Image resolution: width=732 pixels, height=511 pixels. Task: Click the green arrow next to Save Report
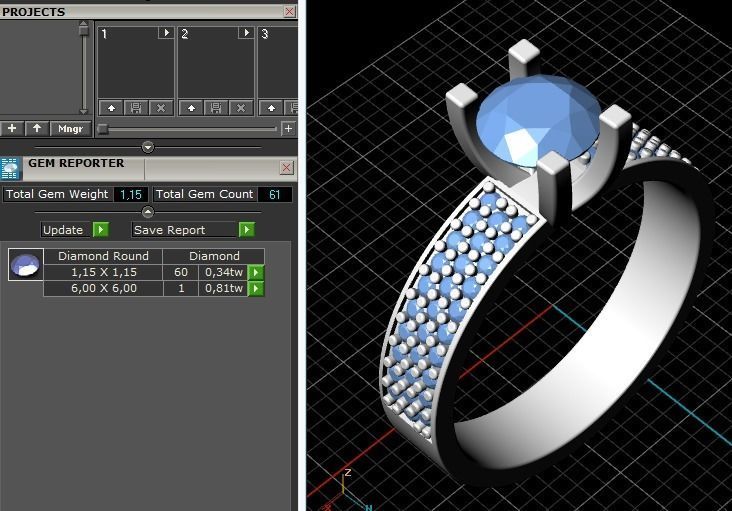pyautogui.click(x=246, y=230)
